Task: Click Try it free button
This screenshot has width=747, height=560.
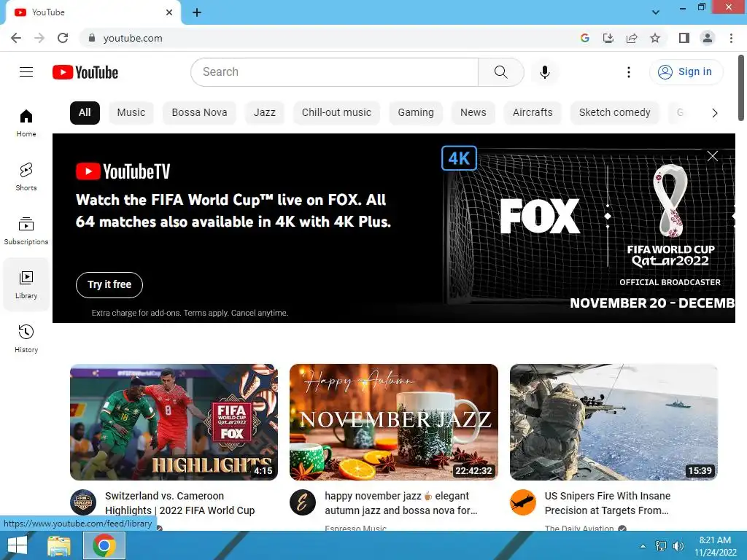Action: point(109,285)
